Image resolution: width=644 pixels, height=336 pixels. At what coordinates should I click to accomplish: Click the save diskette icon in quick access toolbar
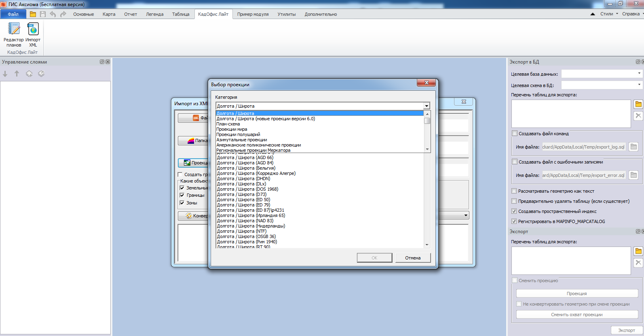43,14
